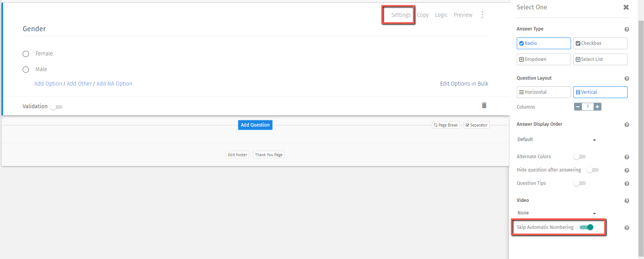The image size is (644, 259).
Task: Decrease columns with the minus button
Action: [578, 107]
